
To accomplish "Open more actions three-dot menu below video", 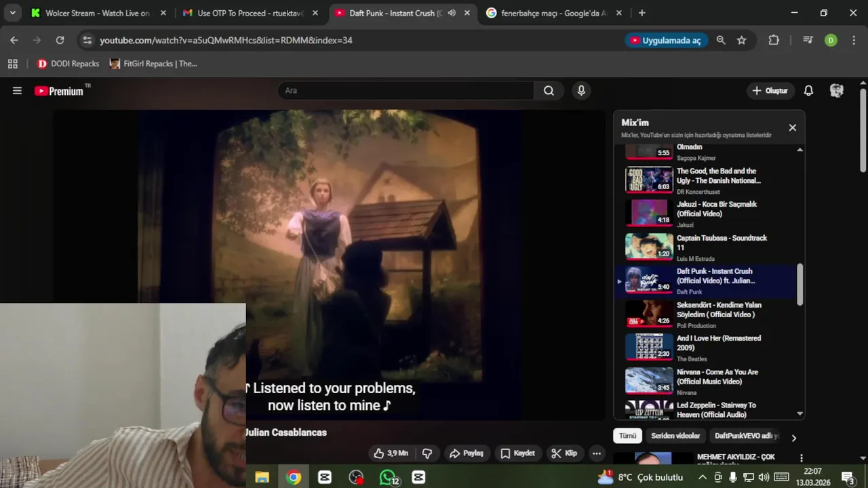I will [x=597, y=453].
